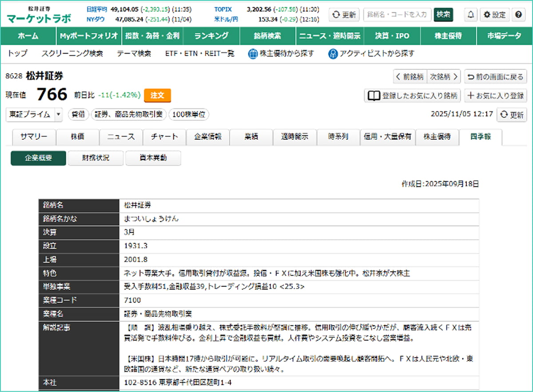Open 登録したお気に入り銘柄 book button
Screen dimensions: 533x392
coord(413,95)
